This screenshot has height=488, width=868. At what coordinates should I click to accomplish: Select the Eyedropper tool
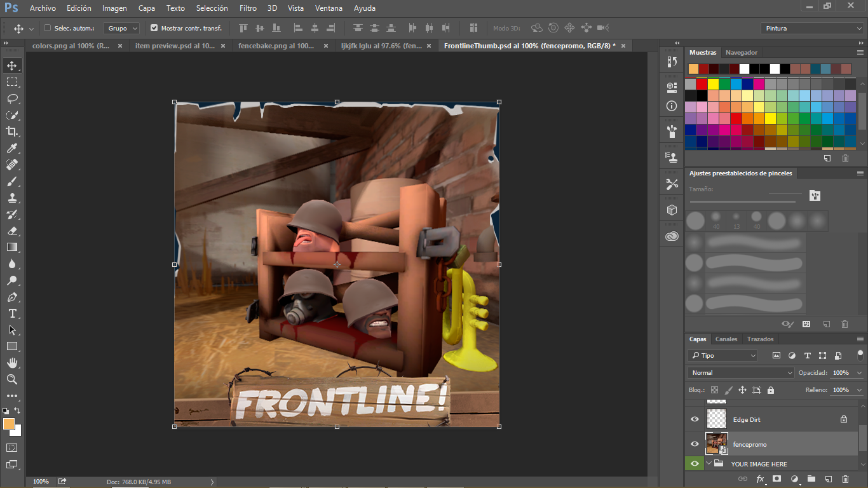point(12,148)
